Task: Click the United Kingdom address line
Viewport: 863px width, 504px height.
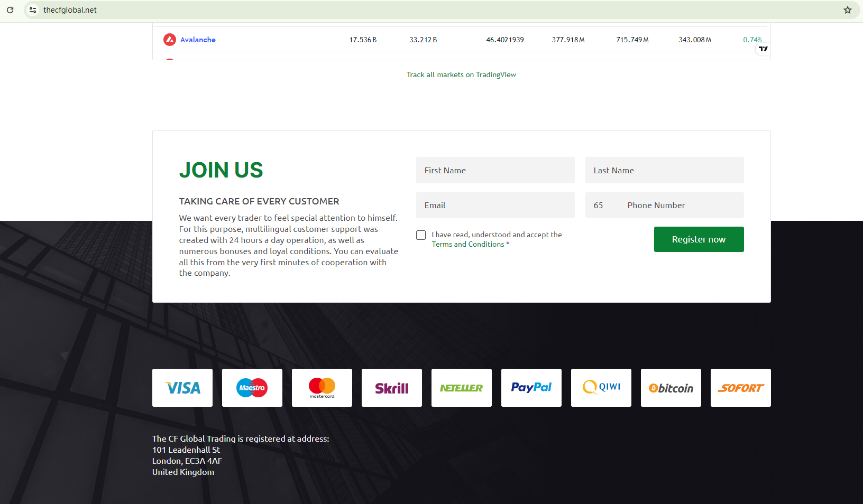Action: coord(183,472)
